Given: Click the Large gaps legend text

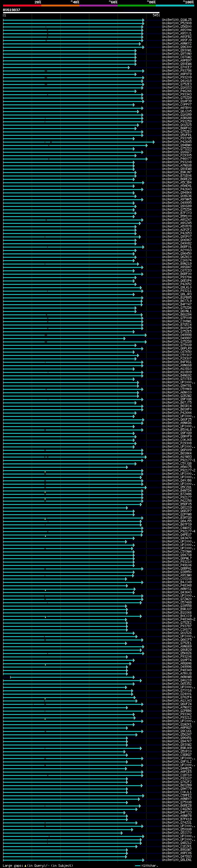Looking at the screenshot, I should point(38,866).
